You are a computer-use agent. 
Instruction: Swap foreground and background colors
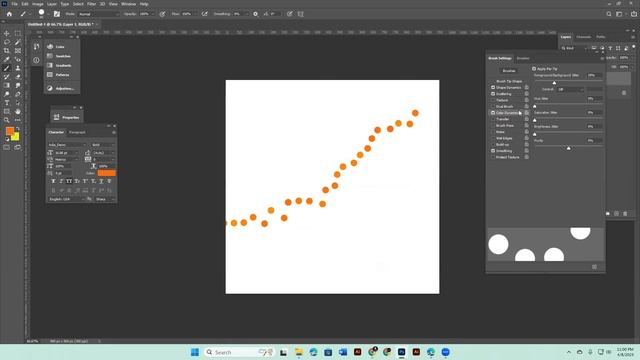[x=17, y=129]
